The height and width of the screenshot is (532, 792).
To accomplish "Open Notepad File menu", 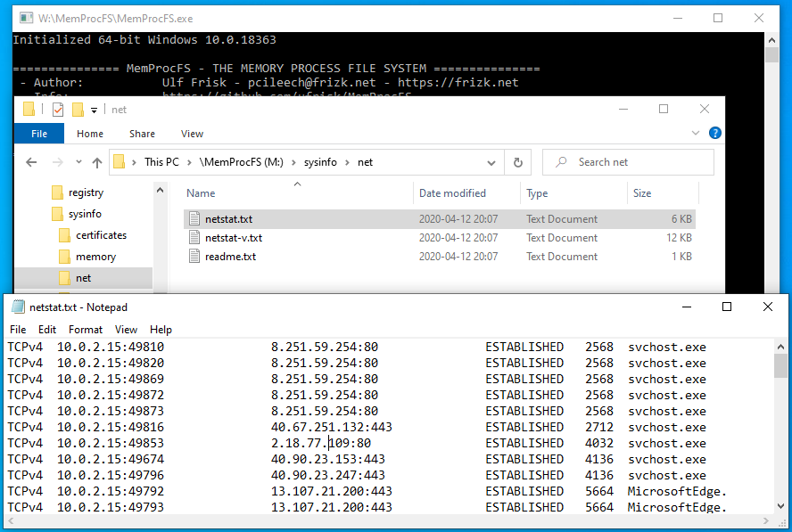I will [18, 330].
